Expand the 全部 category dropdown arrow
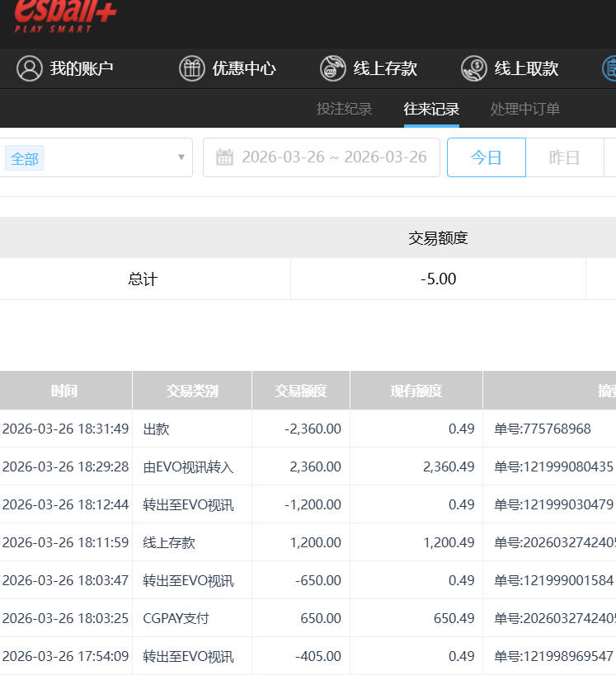 point(181,157)
